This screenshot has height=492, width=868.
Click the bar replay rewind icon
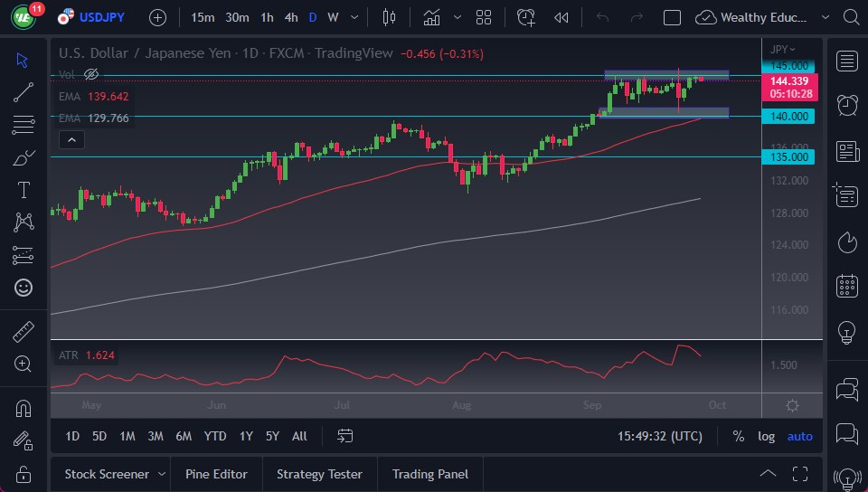[561, 17]
